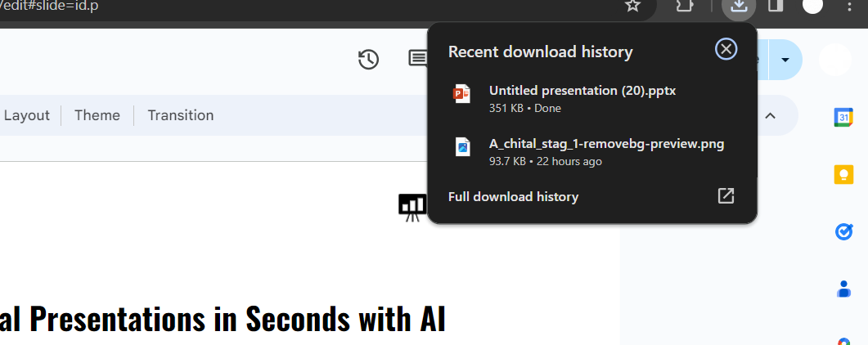Collapse the Slides menus with the chevron
The height and width of the screenshot is (345, 868).
[x=770, y=115]
